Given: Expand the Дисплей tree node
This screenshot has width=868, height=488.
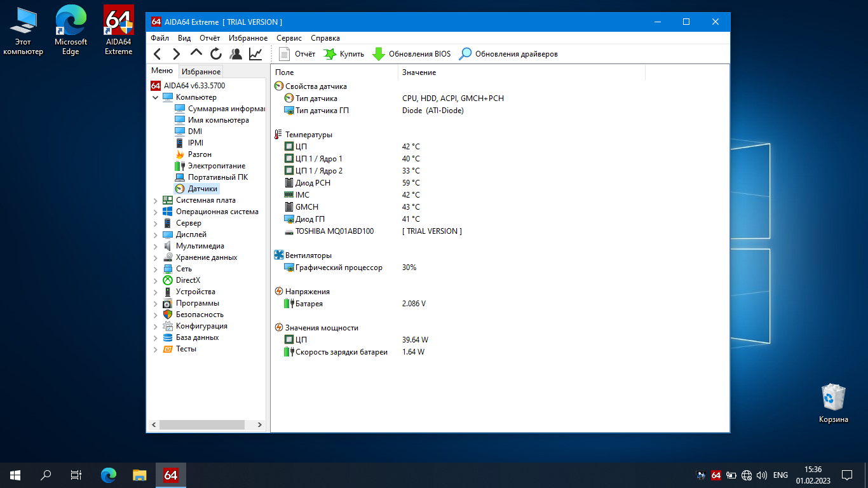Looking at the screenshot, I should point(156,234).
